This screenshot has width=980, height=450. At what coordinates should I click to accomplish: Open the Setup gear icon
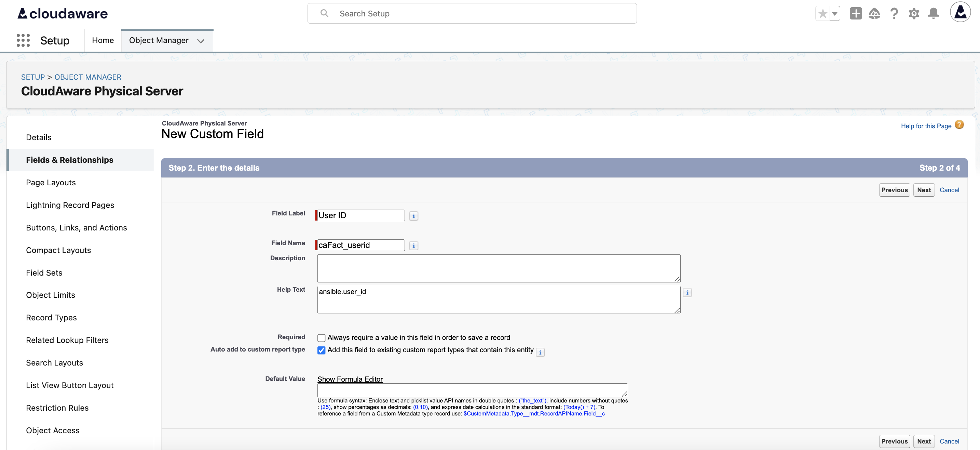point(914,13)
